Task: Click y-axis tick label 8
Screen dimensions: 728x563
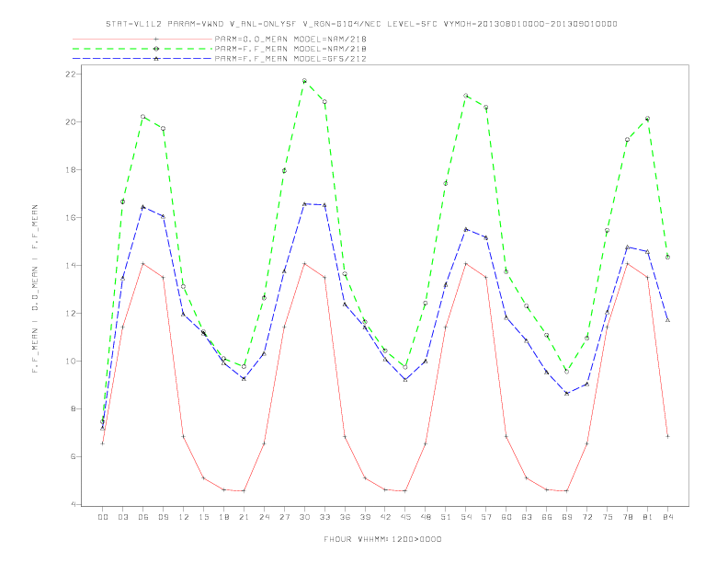Action: 73,409
